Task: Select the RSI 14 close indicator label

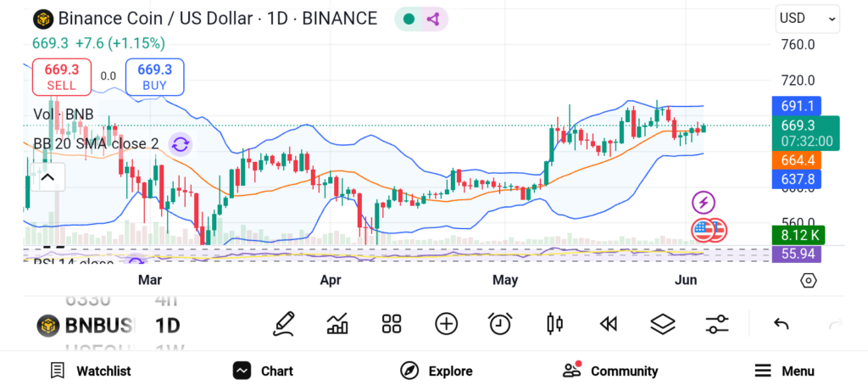Action: [74, 262]
